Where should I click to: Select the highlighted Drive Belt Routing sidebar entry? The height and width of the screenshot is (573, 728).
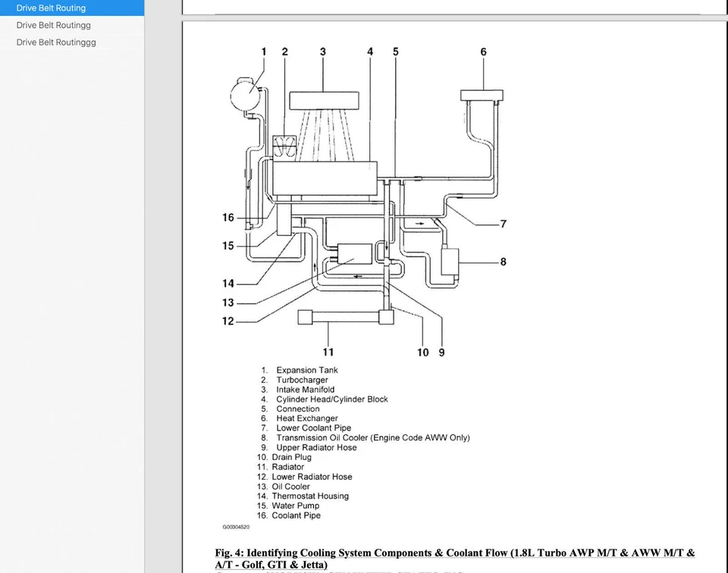pyautogui.click(x=52, y=8)
